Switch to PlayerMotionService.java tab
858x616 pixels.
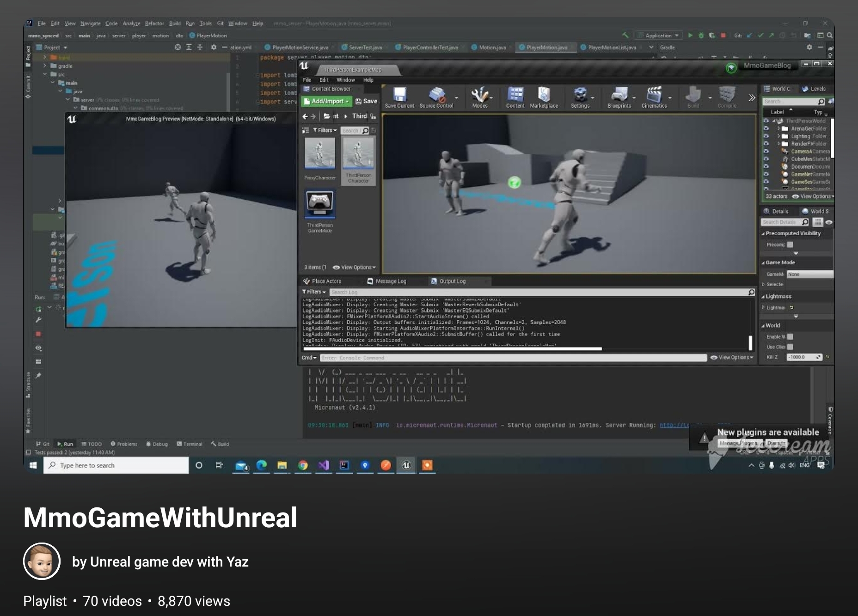(x=300, y=47)
